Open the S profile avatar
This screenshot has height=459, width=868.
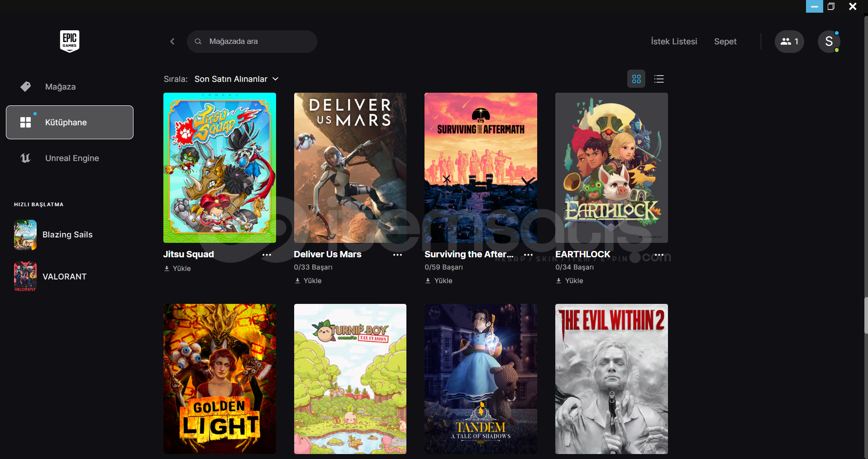click(829, 41)
